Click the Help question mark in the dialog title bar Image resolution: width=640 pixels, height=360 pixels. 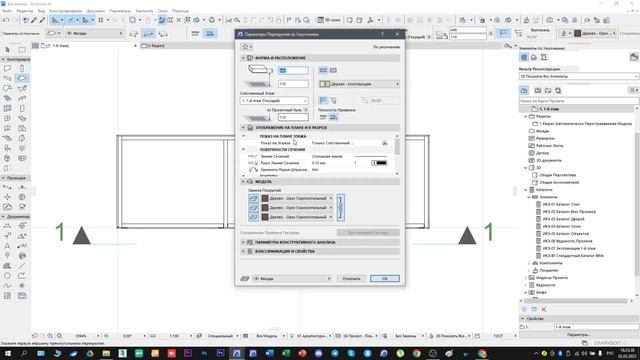(382, 34)
